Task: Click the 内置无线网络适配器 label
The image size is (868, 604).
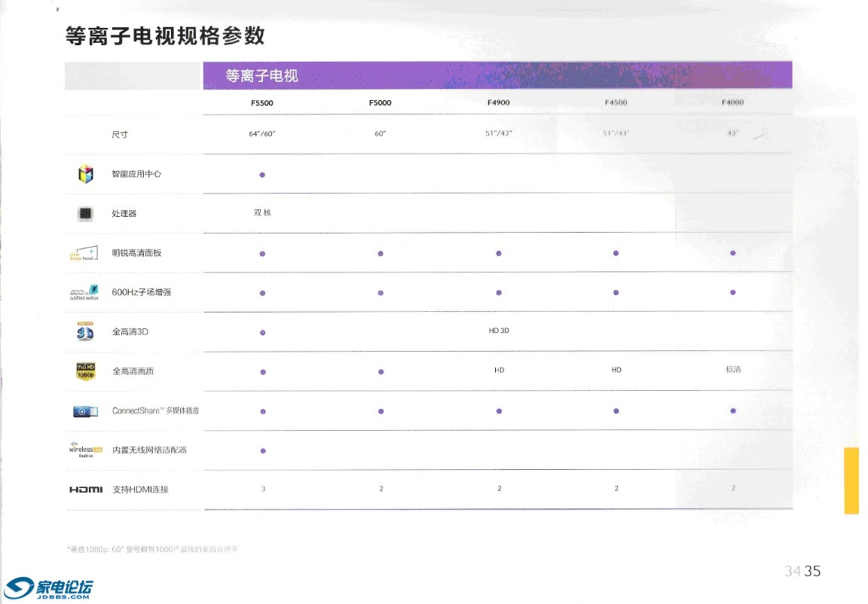Action: [x=149, y=450]
